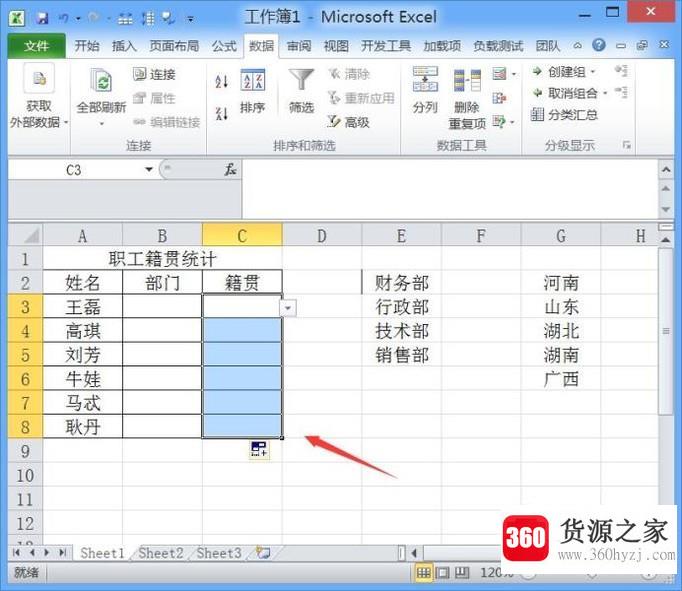Open the 排序 (Sort) dialog icon
Viewport: 682px width, 591px height.
253,80
